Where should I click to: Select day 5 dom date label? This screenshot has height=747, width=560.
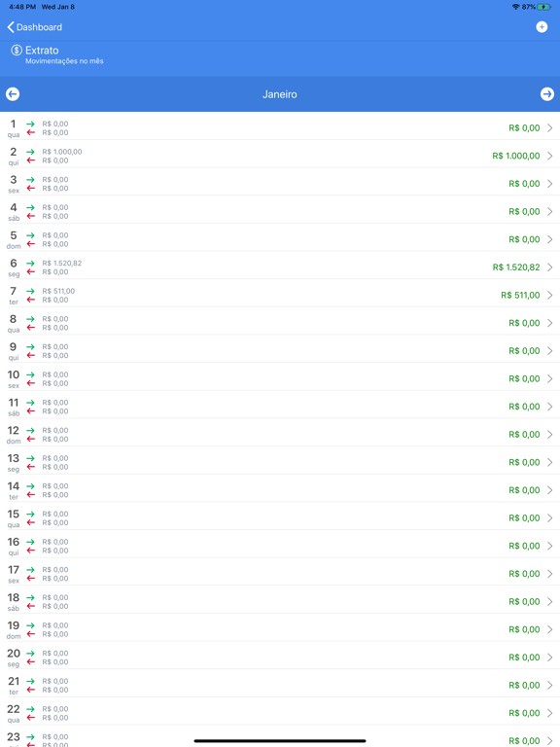pyautogui.click(x=14, y=239)
